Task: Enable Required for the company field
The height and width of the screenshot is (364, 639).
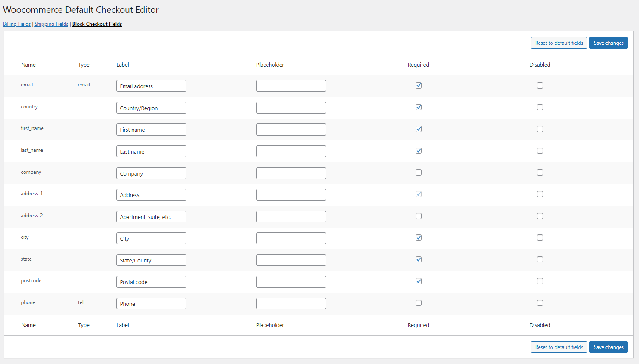Action: 418,173
